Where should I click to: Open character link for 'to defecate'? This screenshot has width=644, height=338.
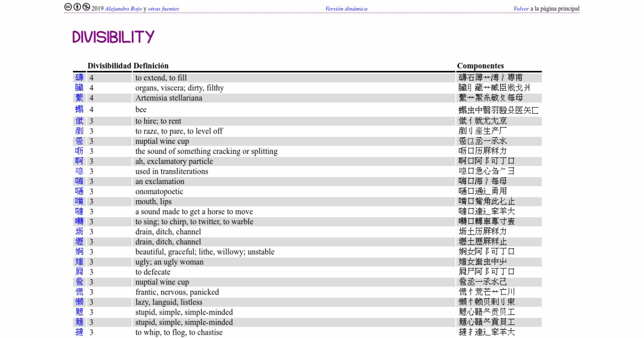tap(79, 272)
